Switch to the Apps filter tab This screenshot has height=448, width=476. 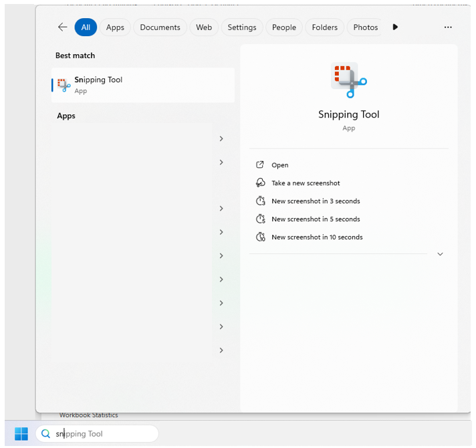click(x=115, y=27)
